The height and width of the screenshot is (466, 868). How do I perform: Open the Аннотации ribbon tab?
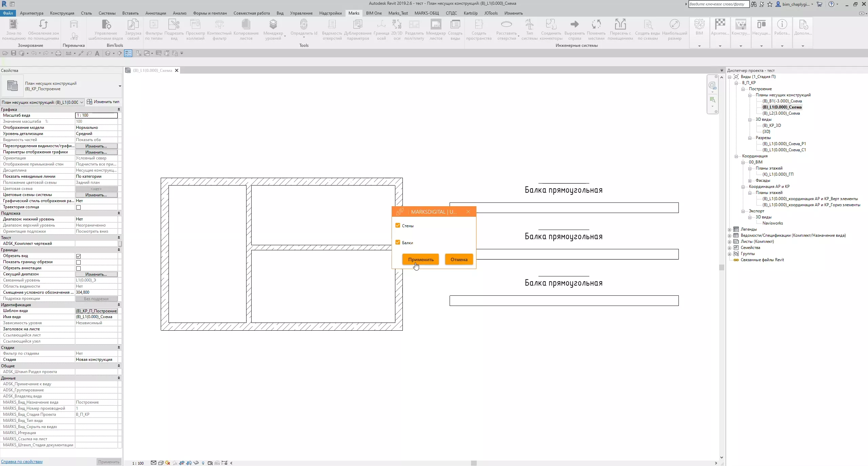point(156,13)
